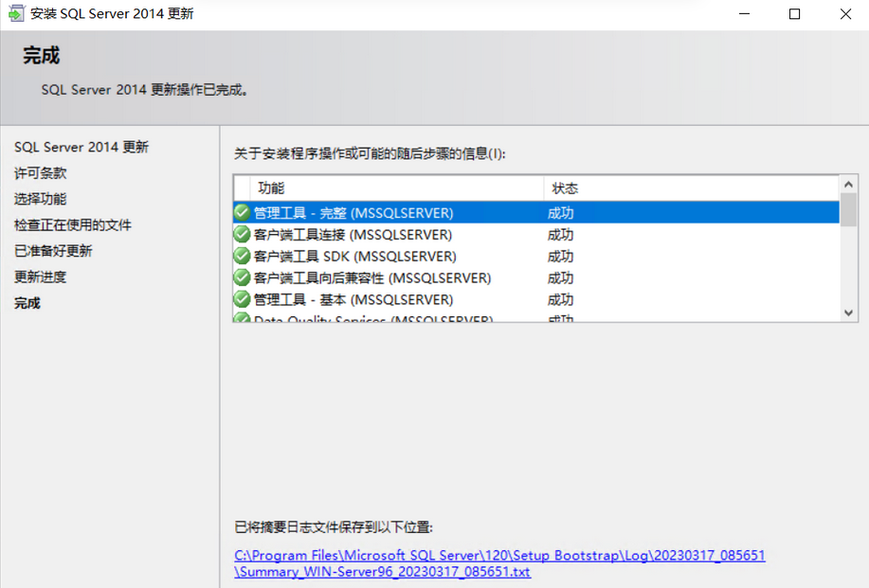Maximize the installer window
869x588 pixels.
click(x=795, y=14)
